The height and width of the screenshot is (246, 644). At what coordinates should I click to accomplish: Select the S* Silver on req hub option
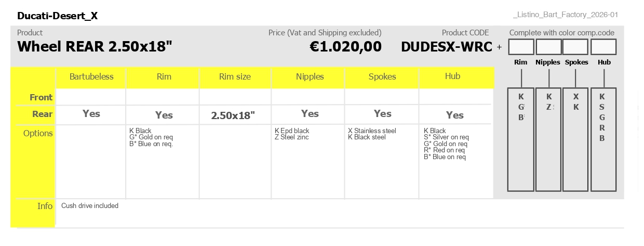(446, 137)
